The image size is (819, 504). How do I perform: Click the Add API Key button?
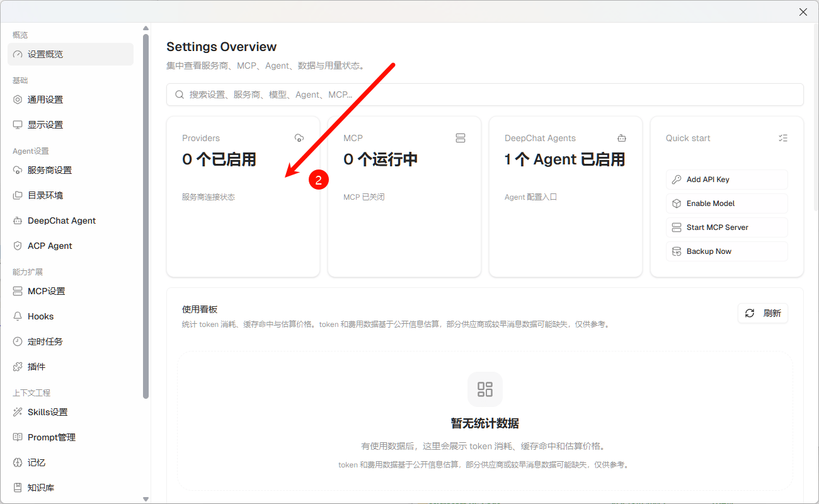(x=727, y=180)
